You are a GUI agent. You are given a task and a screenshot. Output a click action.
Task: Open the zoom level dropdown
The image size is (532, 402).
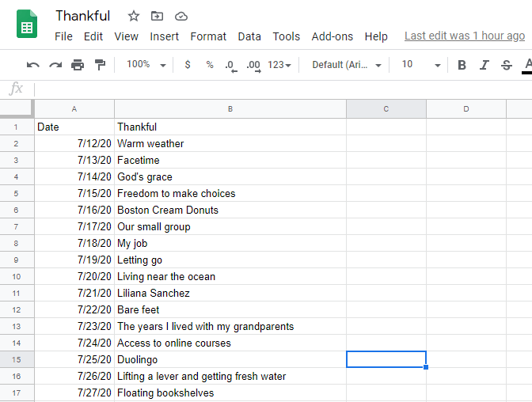(x=146, y=65)
